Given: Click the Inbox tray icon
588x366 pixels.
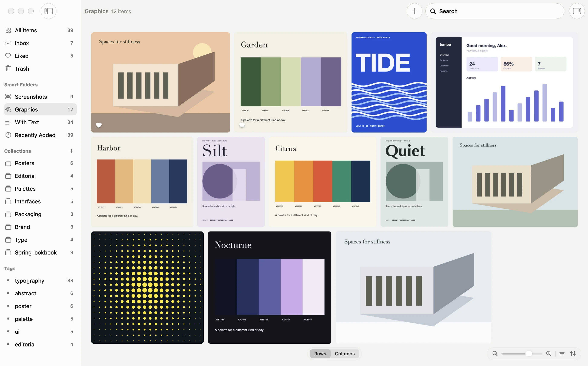Looking at the screenshot, I should (x=8, y=43).
